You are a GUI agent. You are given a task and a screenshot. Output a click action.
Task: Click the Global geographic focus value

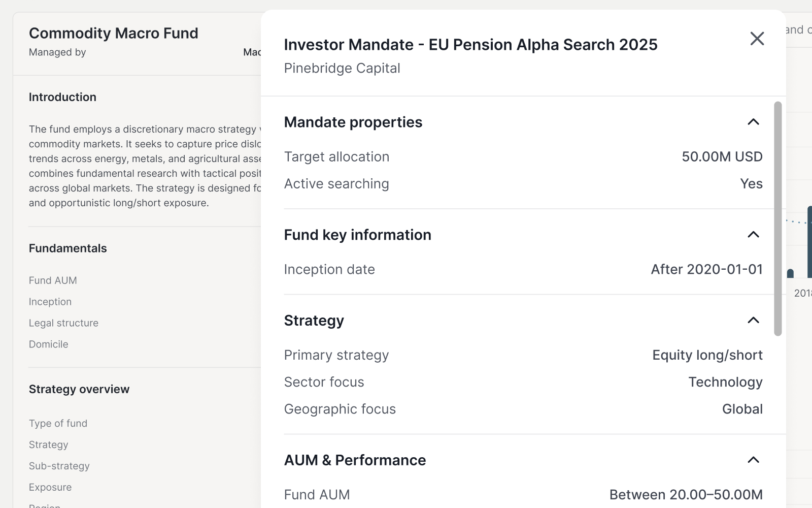point(742,409)
